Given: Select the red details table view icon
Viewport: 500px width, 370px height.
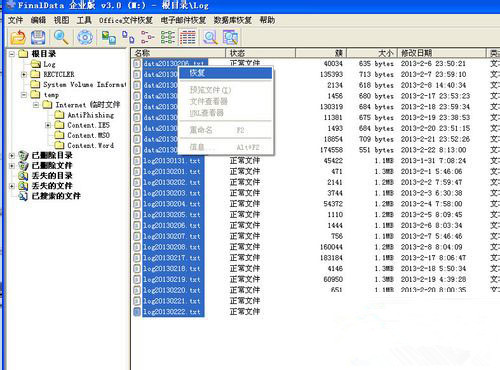Looking at the screenshot, I should pos(188,37).
